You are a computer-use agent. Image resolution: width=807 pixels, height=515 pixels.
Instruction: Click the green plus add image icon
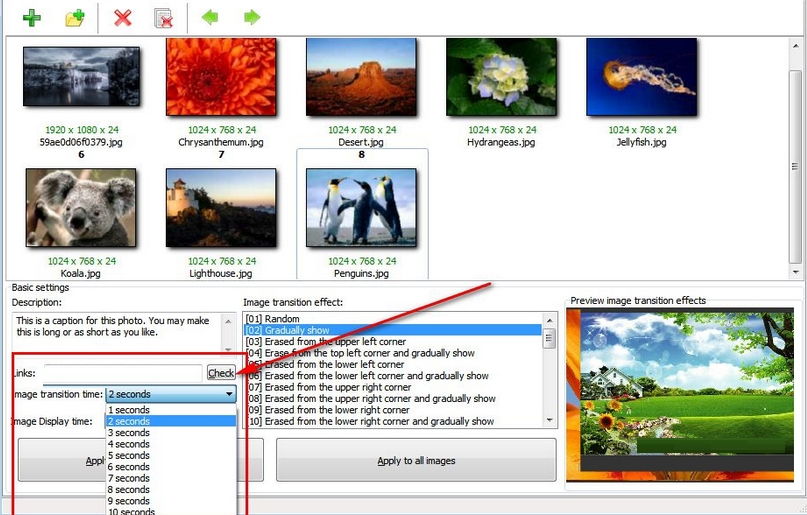point(32,18)
